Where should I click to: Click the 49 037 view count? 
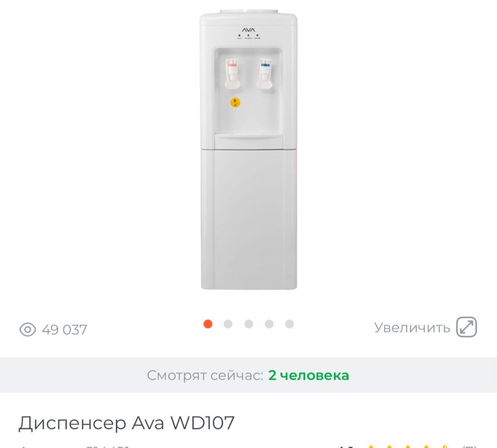(64, 330)
